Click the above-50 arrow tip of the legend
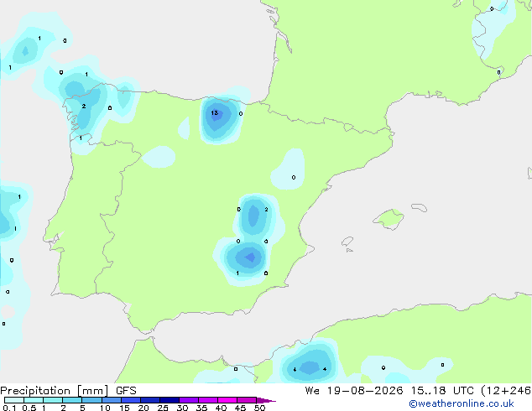The height and width of the screenshot is (411, 532). [x=266, y=400]
